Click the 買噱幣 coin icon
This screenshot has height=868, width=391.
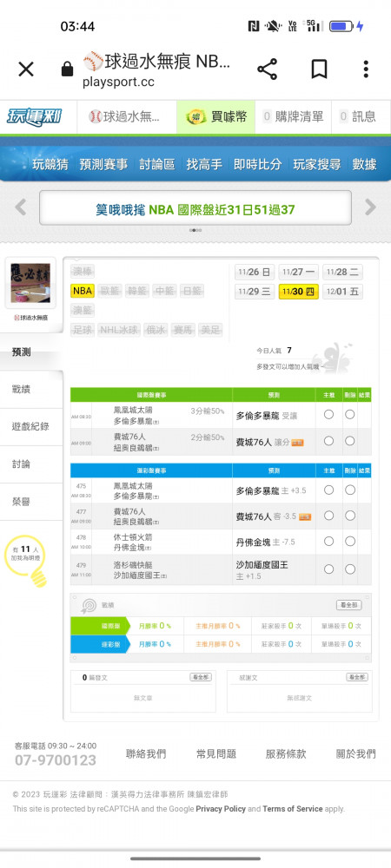click(x=195, y=117)
